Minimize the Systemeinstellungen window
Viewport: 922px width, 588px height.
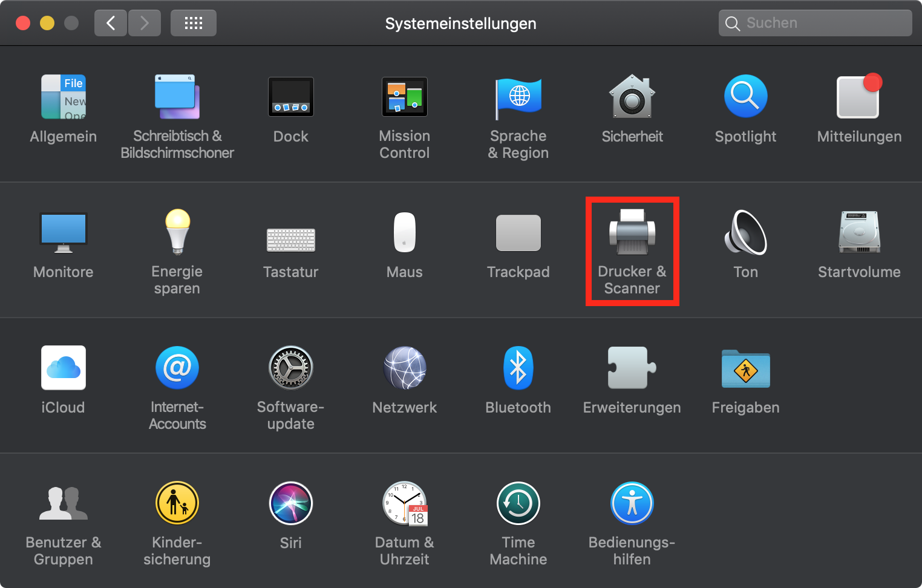pyautogui.click(x=47, y=23)
